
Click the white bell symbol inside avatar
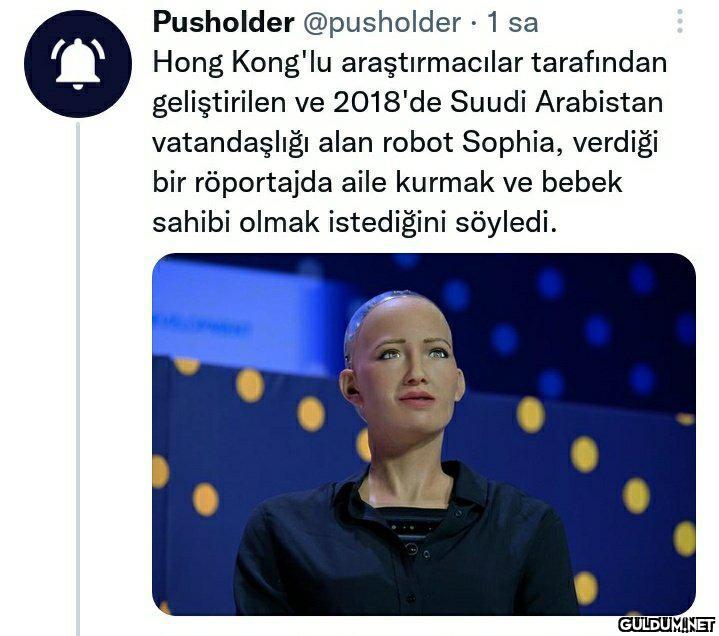coord(78,64)
